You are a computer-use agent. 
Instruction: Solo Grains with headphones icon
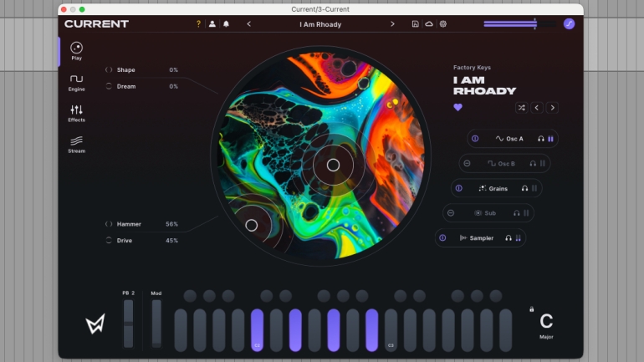tap(524, 188)
